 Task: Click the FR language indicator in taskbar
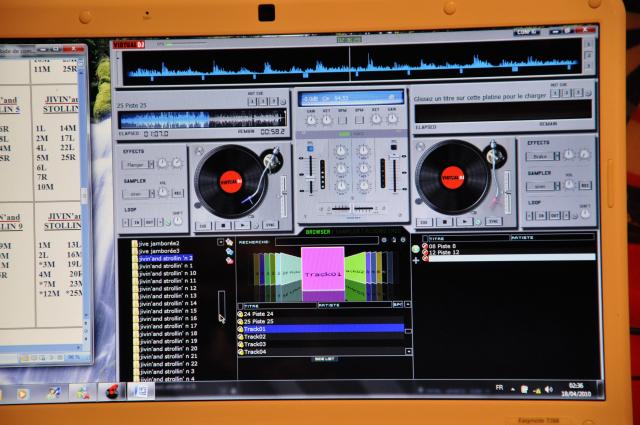(x=499, y=388)
